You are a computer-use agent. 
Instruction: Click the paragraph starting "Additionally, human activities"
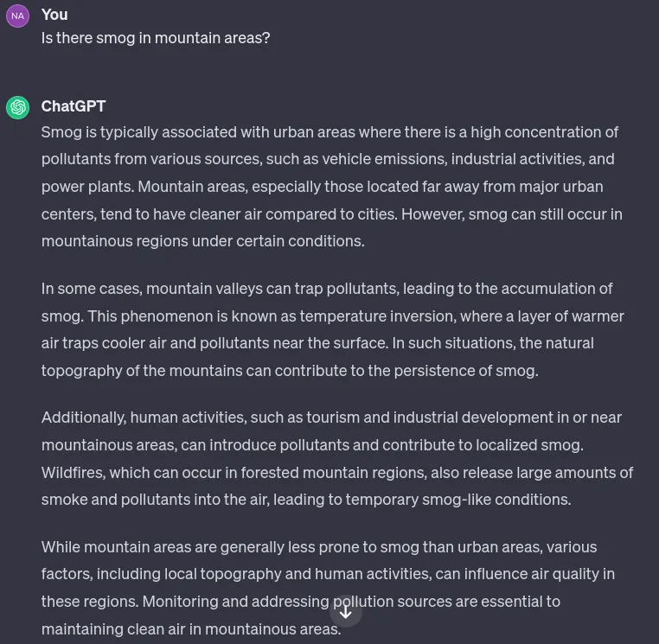(337, 458)
